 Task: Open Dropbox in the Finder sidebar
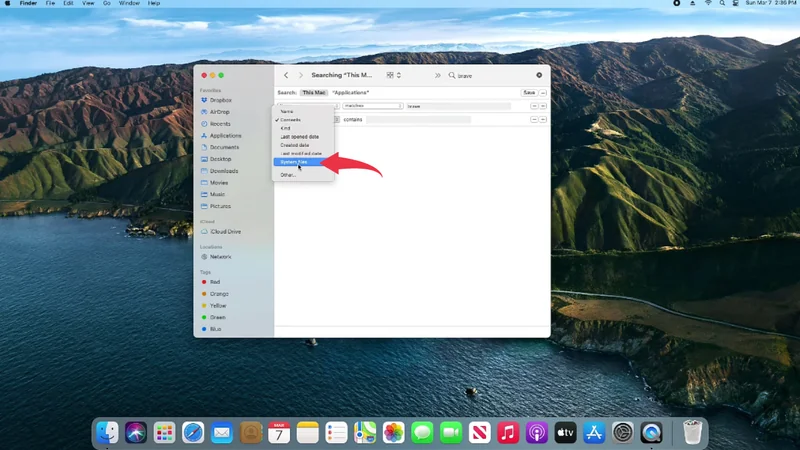[220, 100]
